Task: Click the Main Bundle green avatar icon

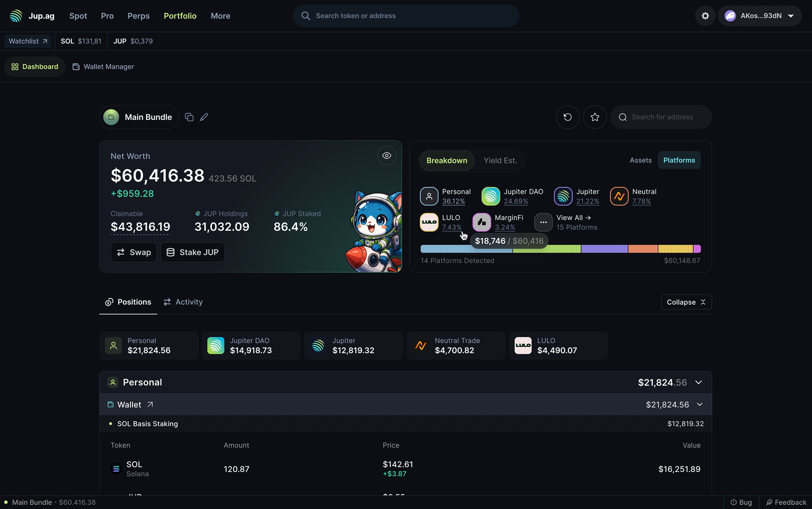Action: pyautogui.click(x=111, y=117)
